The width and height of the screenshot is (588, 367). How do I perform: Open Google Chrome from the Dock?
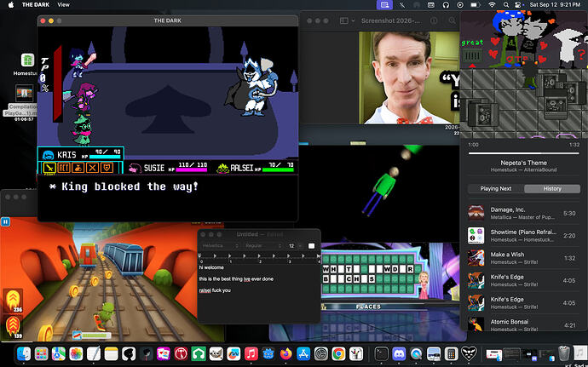pyautogui.click(x=338, y=353)
